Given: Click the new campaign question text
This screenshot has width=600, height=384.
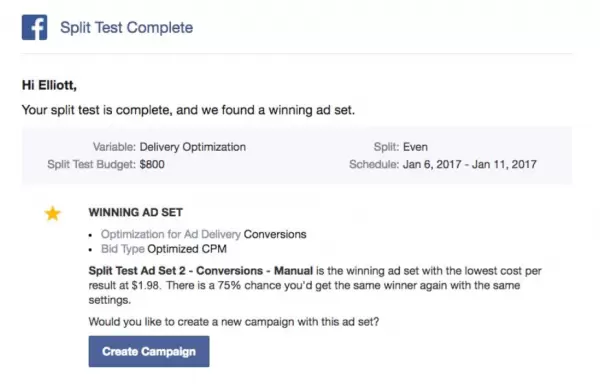Looking at the screenshot, I should click(x=234, y=322).
